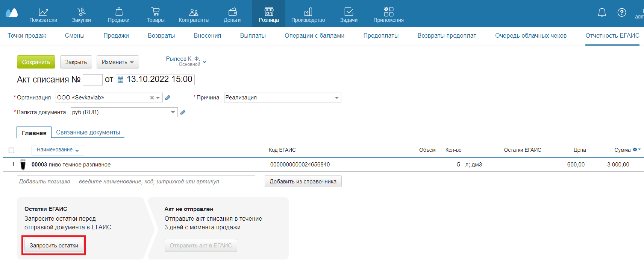Go to Закупки in top navigation
Viewport: 644px width, 267px height.
(81, 12)
